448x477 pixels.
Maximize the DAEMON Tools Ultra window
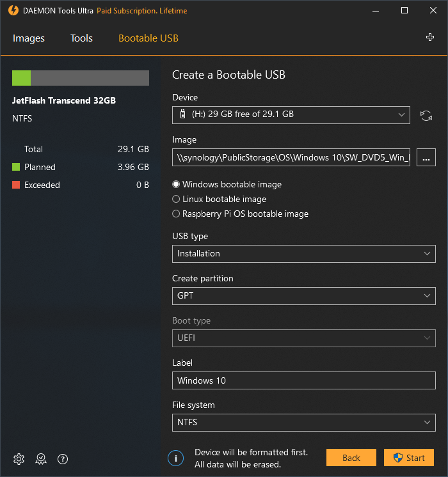coord(404,11)
